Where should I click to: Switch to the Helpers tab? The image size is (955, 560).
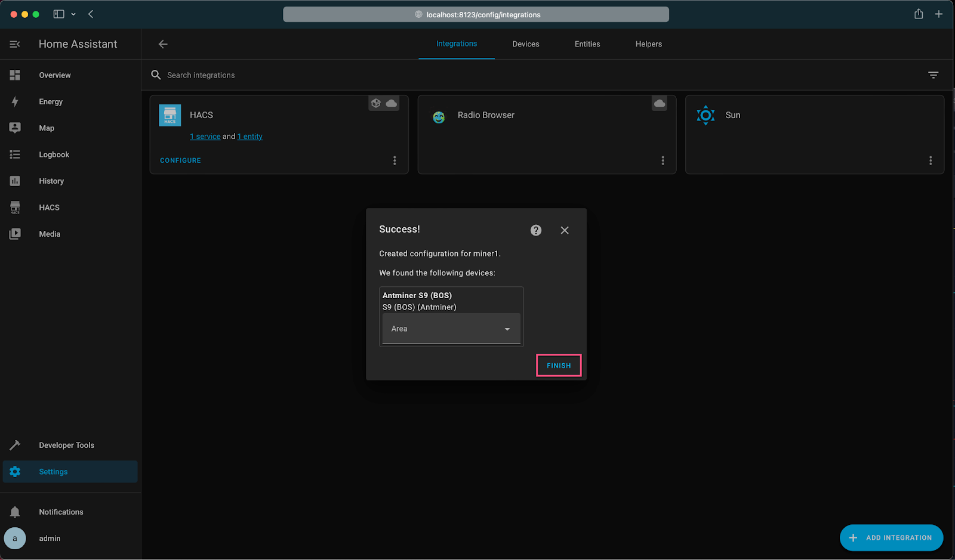(x=649, y=44)
